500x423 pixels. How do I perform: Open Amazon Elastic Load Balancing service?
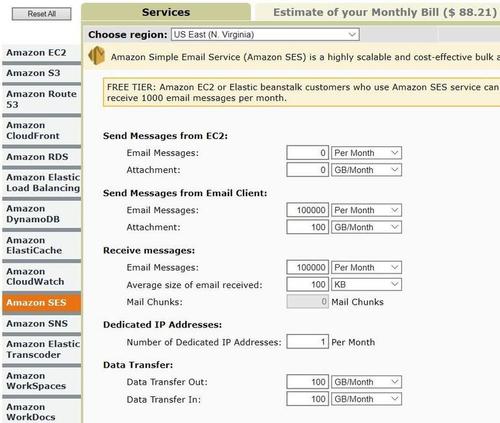click(41, 183)
